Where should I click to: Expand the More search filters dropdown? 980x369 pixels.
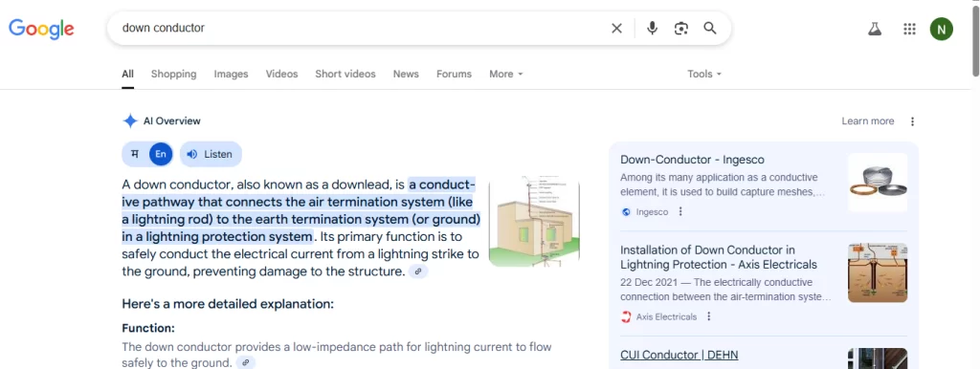pos(505,74)
